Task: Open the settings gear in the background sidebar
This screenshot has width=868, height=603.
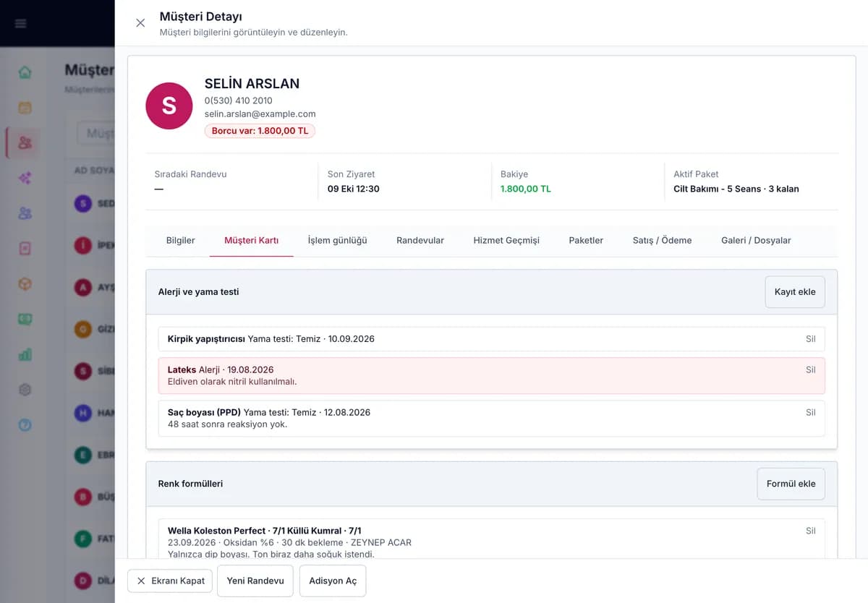Action: 25,390
